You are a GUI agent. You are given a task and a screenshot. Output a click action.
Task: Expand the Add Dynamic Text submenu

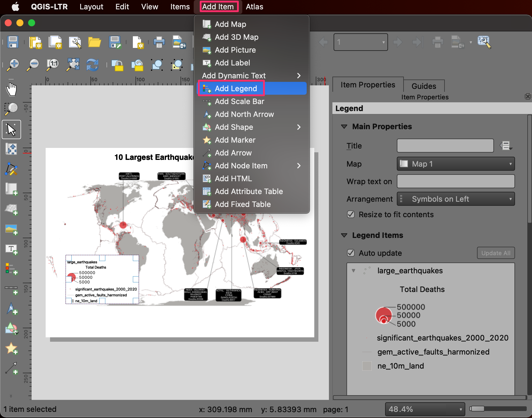pyautogui.click(x=252, y=76)
